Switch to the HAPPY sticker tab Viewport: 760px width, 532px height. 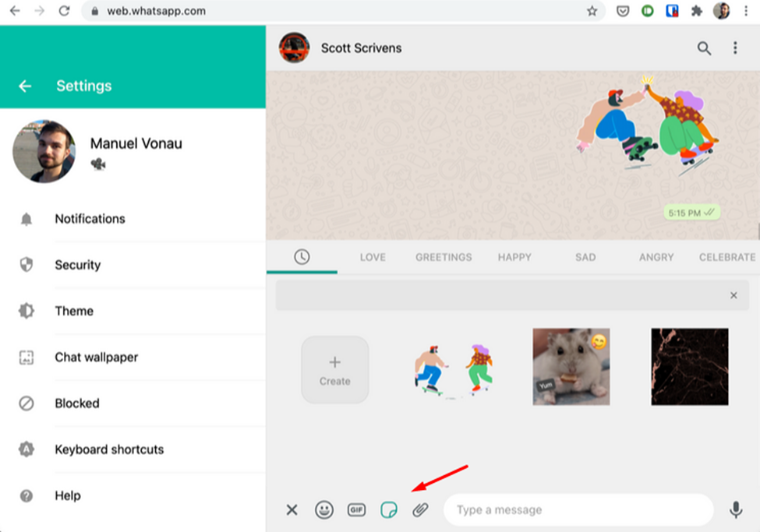pyautogui.click(x=514, y=257)
